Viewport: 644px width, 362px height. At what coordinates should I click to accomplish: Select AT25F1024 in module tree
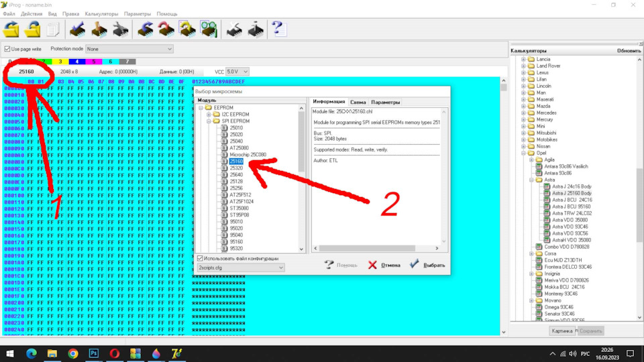pyautogui.click(x=241, y=202)
